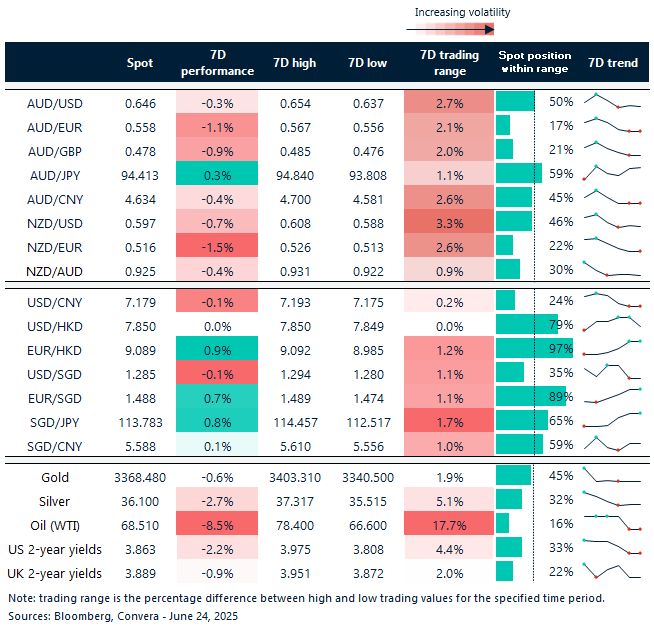654x631 pixels.
Task: Select the 7D high column header
Action: tap(294, 63)
